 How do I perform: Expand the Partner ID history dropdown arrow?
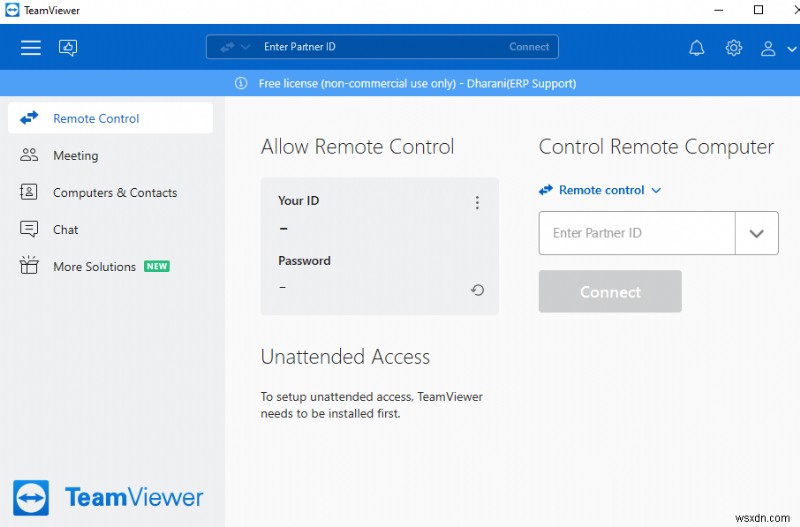click(x=756, y=233)
